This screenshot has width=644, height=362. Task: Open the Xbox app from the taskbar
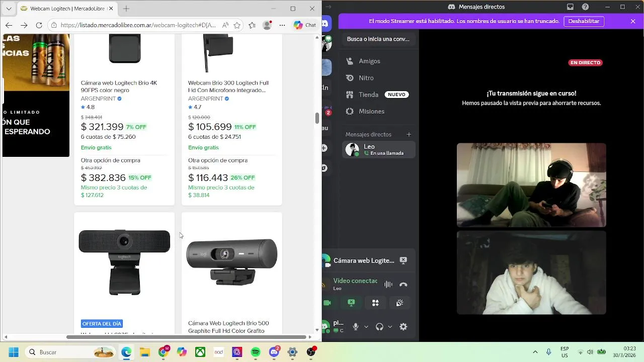pos(200,352)
